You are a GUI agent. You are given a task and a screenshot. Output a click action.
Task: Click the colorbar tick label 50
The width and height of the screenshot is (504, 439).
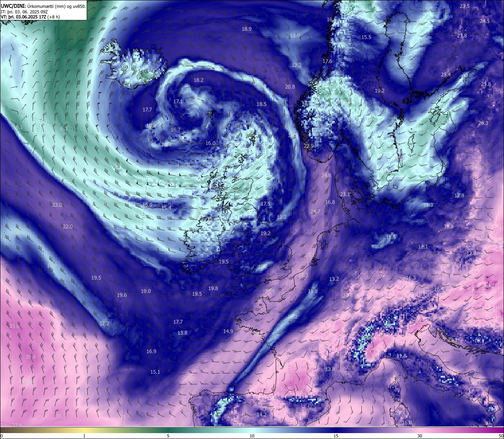click(501, 436)
